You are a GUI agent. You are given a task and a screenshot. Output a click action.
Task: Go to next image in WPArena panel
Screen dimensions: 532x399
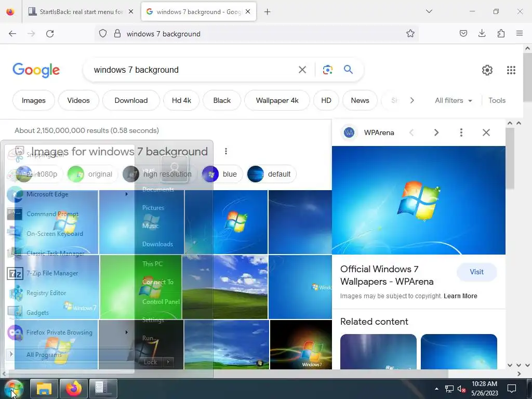[436, 132]
